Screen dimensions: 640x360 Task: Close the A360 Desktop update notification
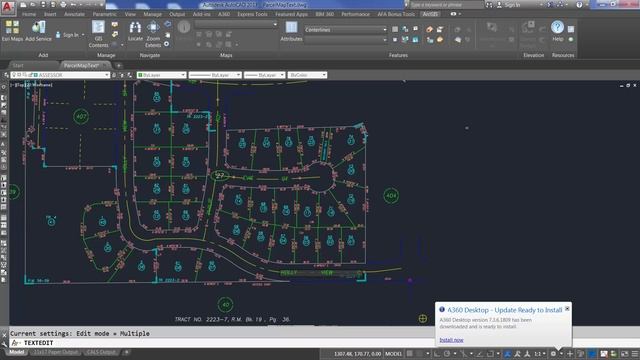[567, 309]
